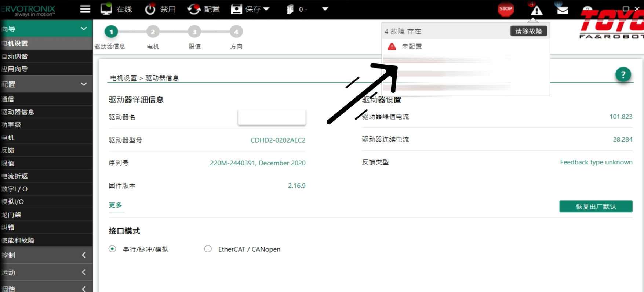Collapse the 配置 sidebar section
Screen dimensions: 644x292
pyautogui.click(x=84, y=84)
